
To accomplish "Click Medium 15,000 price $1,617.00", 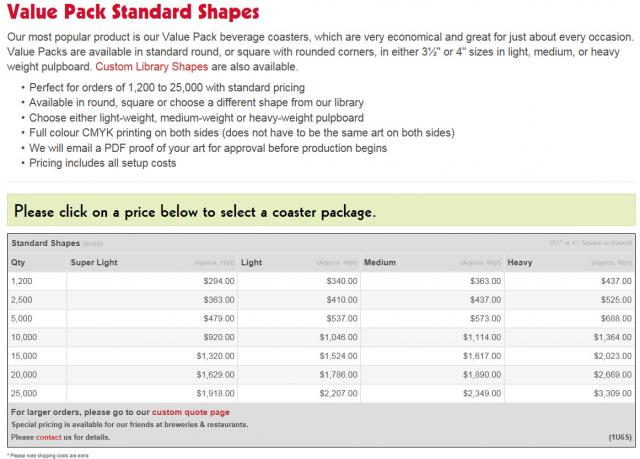I will 481,355.
